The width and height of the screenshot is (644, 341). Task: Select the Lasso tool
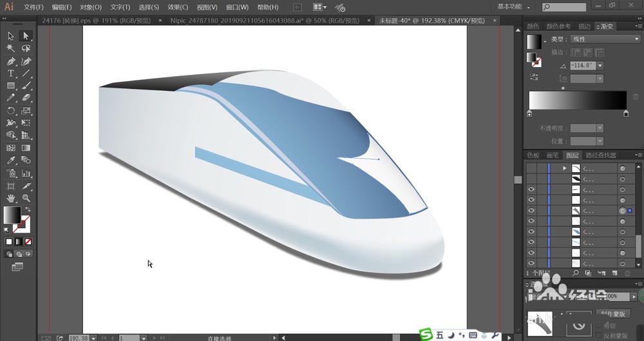click(x=26, y=48)
